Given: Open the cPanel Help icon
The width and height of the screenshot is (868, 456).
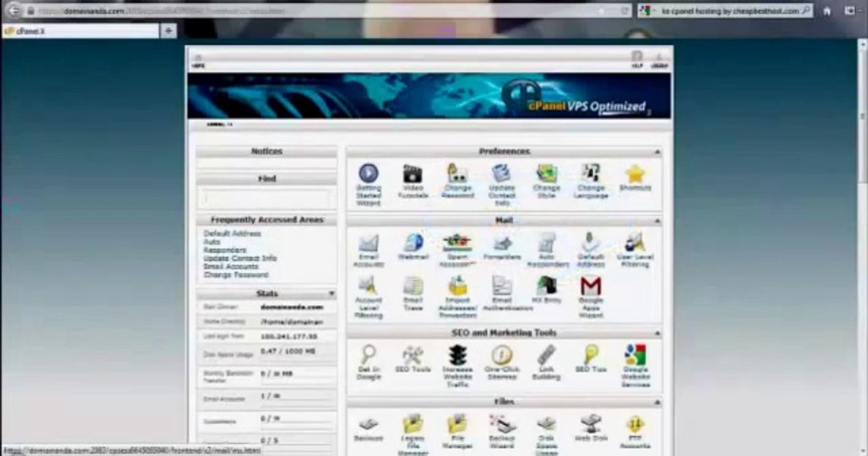Looking at the screenshot, I should click(637, 58).
